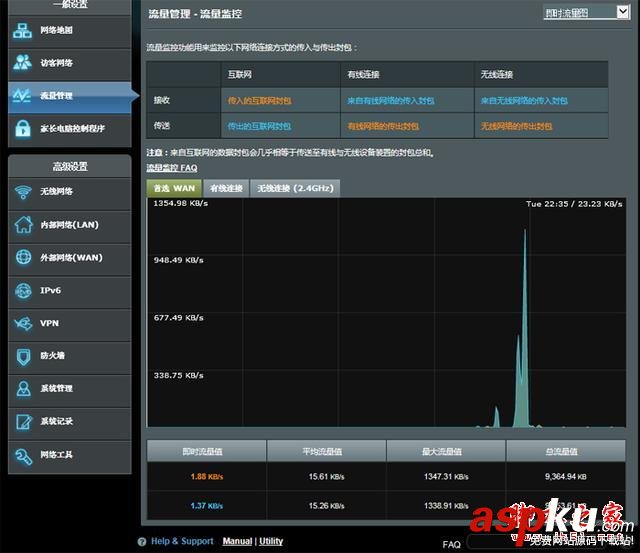This screenshot has width=640, height=553.
Task: Switch to the 有线连接 tab
Action: [x=226, y=188]
